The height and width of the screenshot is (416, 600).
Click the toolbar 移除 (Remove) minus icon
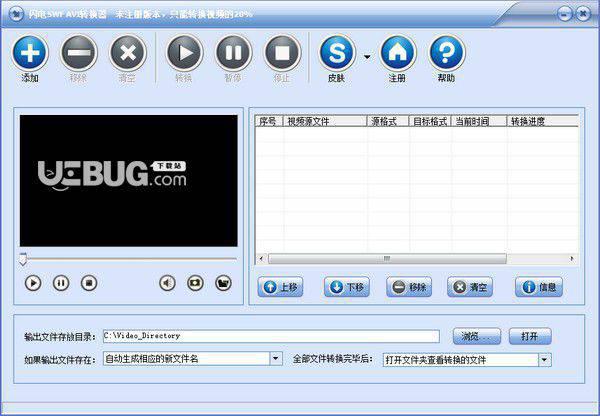coord(79,53)
